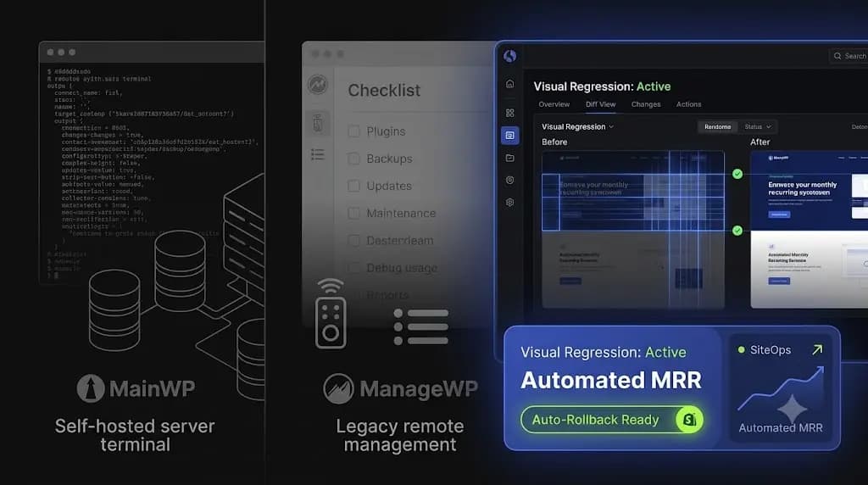Screen dimensions: 868x485
Task: Click the ManageWP logo in Checklist sidebar
Action: point(318,85)
